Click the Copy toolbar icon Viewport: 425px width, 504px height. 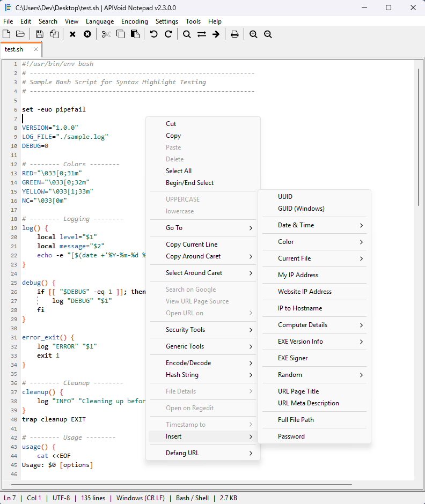point(121,34)
